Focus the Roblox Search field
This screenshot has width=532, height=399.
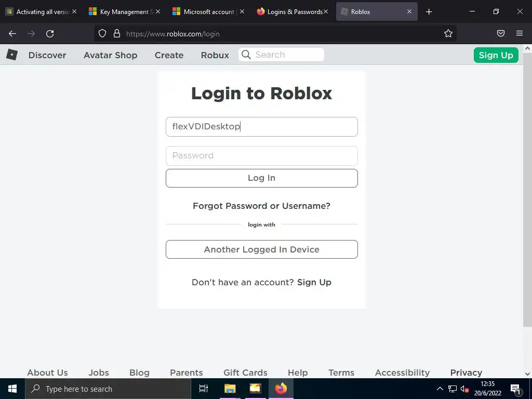pyautogui.click(x=281, y=55)
